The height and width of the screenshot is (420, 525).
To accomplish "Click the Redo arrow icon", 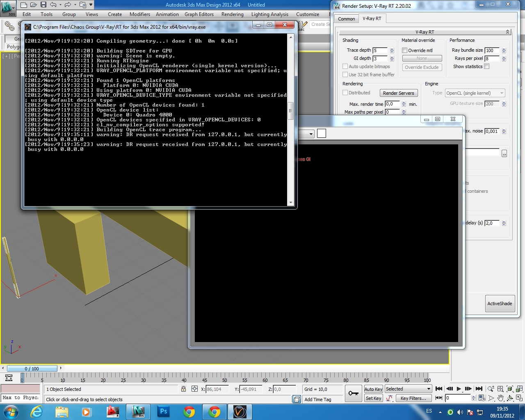I will [68, 5].
